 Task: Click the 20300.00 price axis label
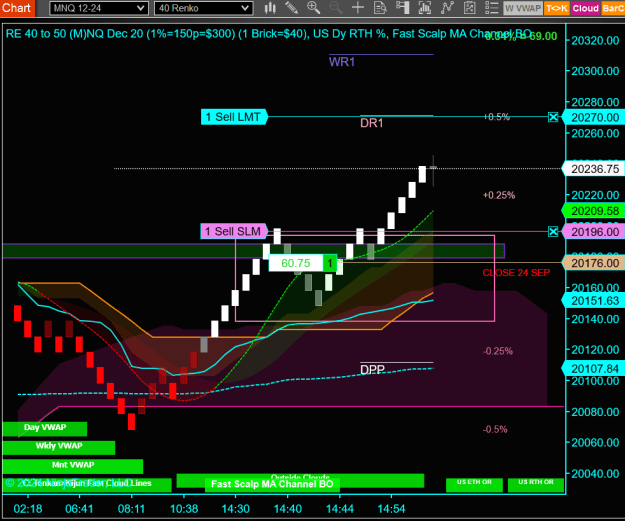595,71
